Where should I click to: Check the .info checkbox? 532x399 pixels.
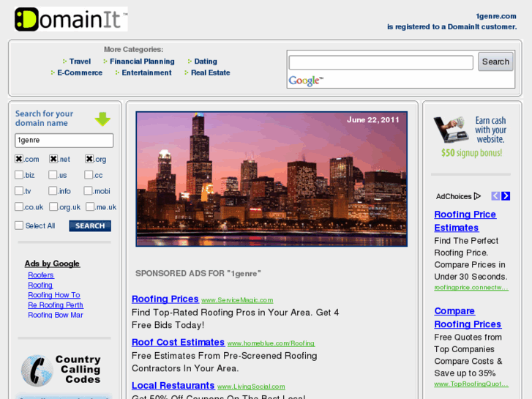pos(53,190)
